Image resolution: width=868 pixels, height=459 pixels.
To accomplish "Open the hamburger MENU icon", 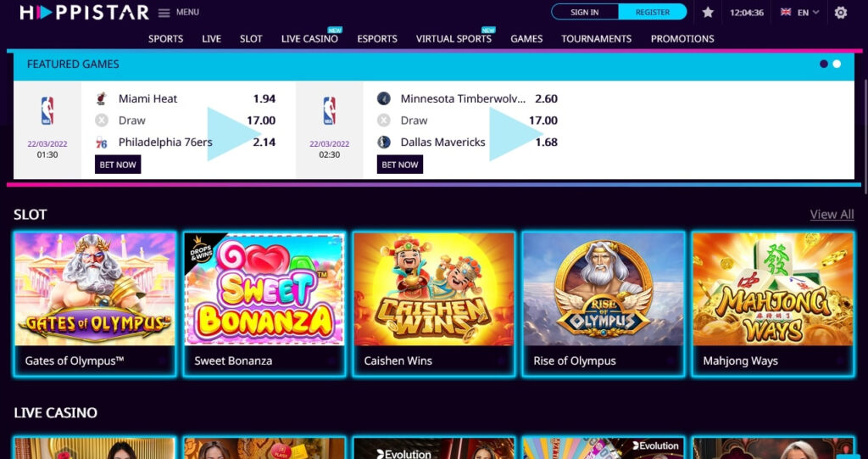I will coord(164,13).
